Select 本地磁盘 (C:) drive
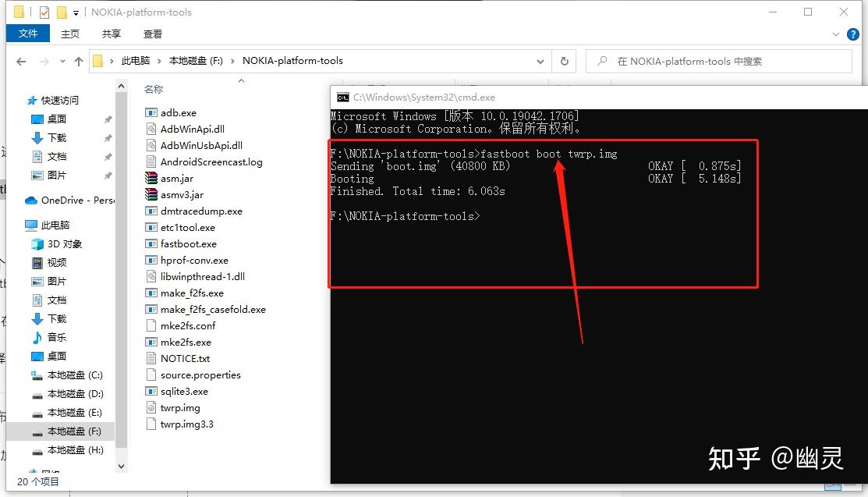The image size is (868, 497). (x=75, y=375)
